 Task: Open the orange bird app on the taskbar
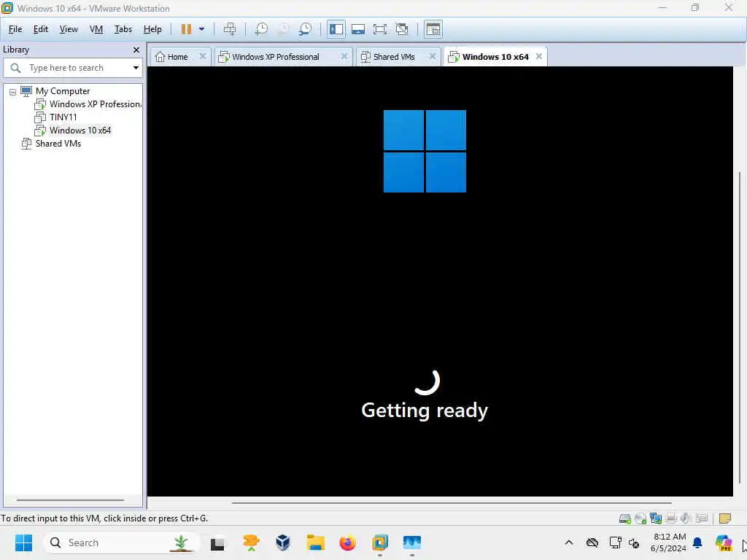pos(251,542)
